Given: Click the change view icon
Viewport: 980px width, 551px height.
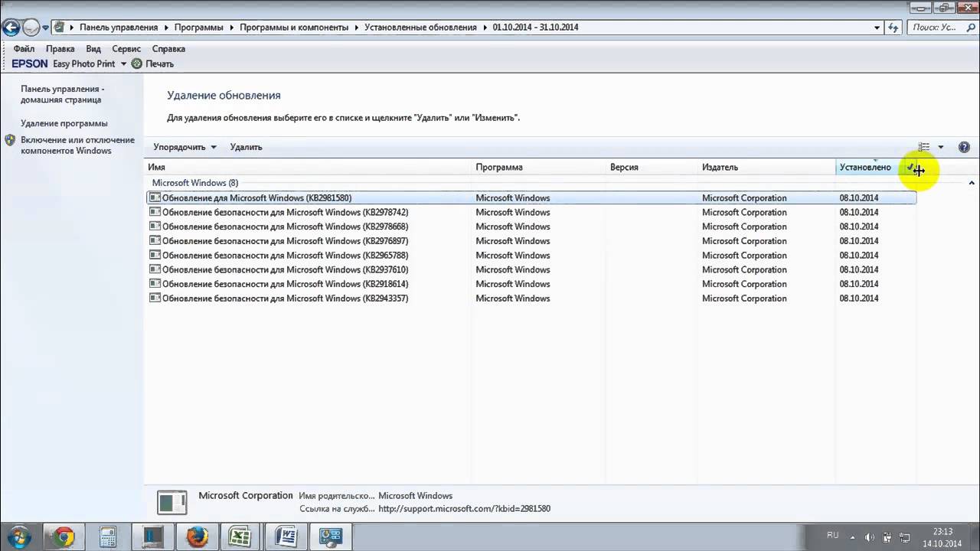Looking at the screenshot, I should (924, 147).
